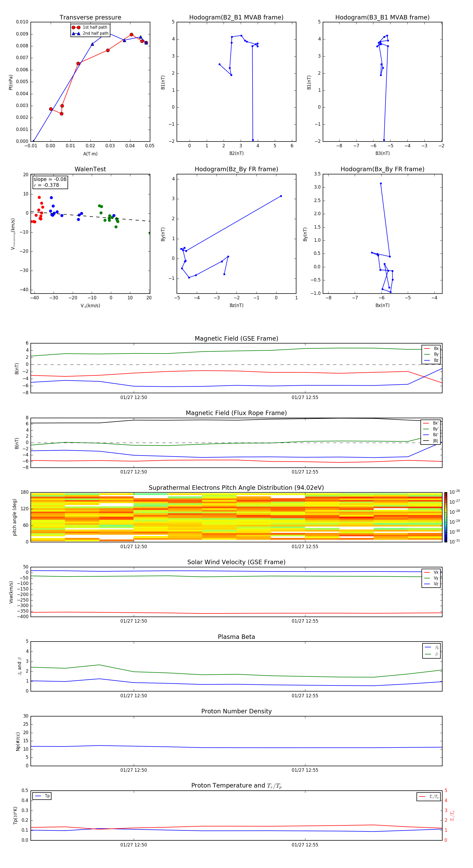Click the "|B|" legend entry in Flux Rope panel
Screen dimensions: 473x868
(431, 441)
